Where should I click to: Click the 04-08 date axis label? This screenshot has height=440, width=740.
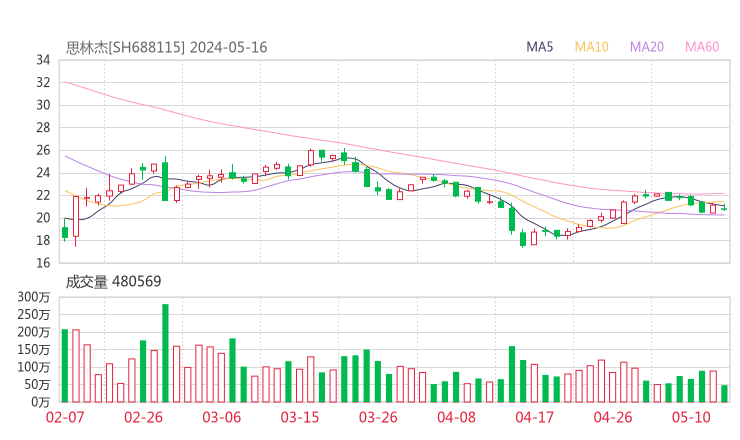point(456,417)
